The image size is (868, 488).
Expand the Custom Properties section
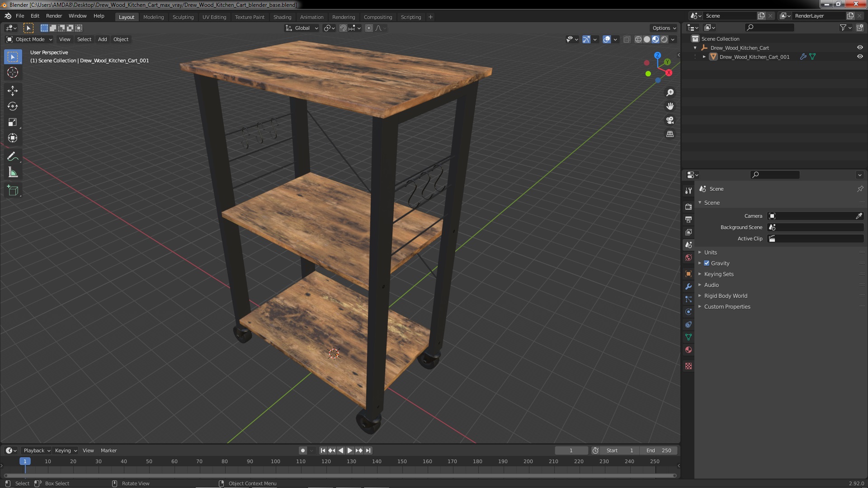tap(727, 305)
